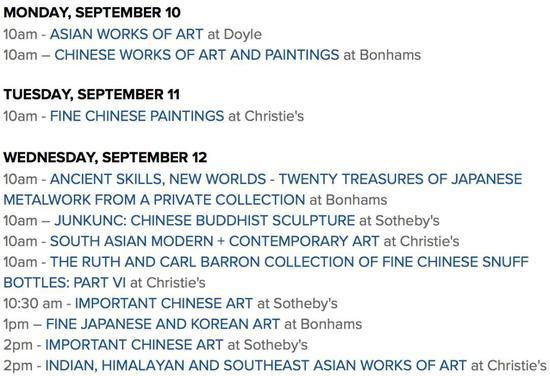The width and height of the screenshot is (550, 376).
Task: Click the Monday, September 10 heading
Action: [92, 13]
